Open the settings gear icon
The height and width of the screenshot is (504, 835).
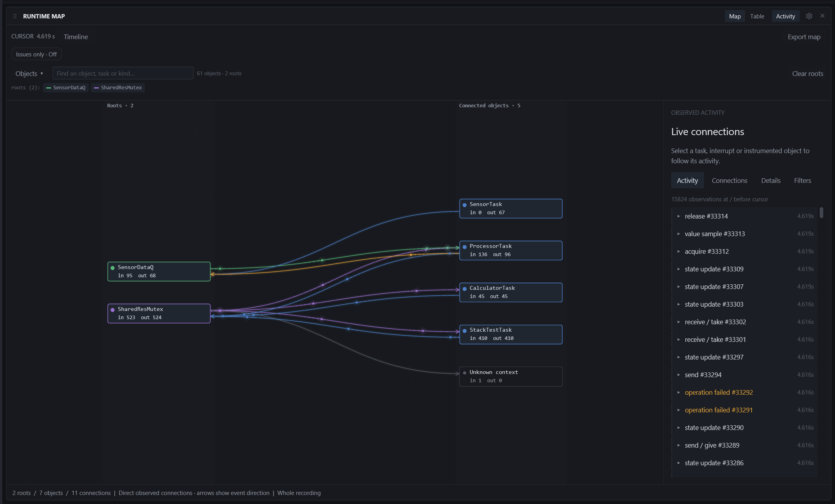pos(809,16)
